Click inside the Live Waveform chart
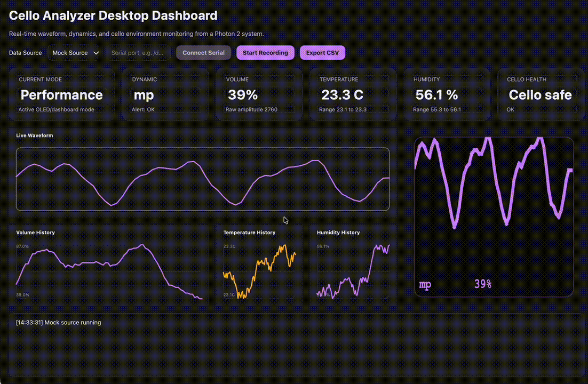The image size is (588, 384). [203, 179]
